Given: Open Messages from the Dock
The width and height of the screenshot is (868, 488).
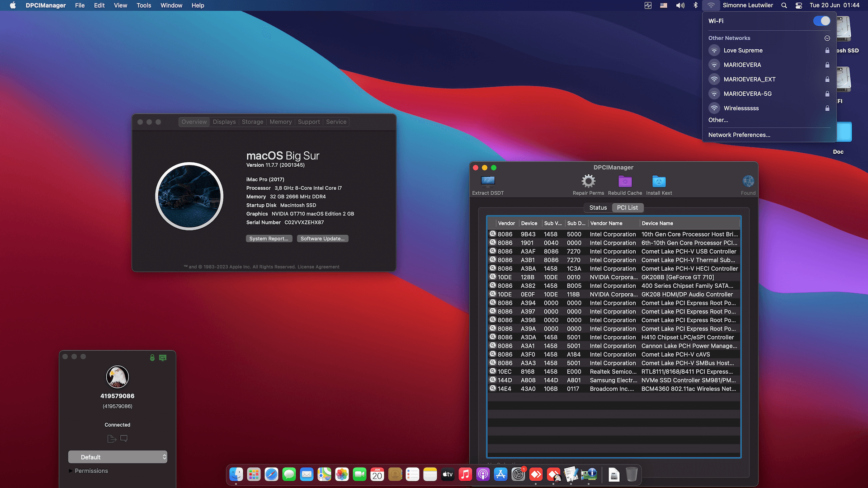Looking at the screenshot, I should [x=289, y=474].
